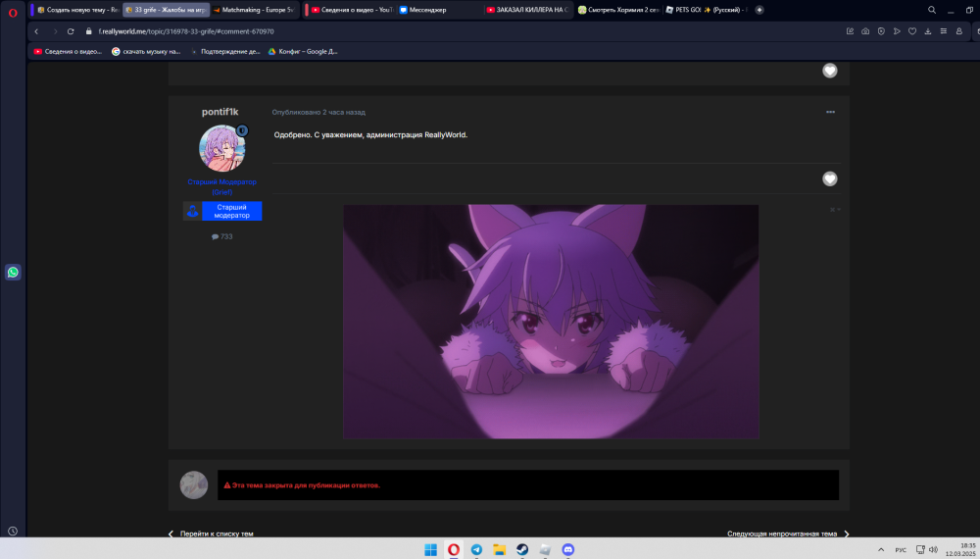Click the 'Опубликовано 2 часа назад' timestamp
Image resolution: width=980 pixels, height=559 pixels.
pos(318,112)
